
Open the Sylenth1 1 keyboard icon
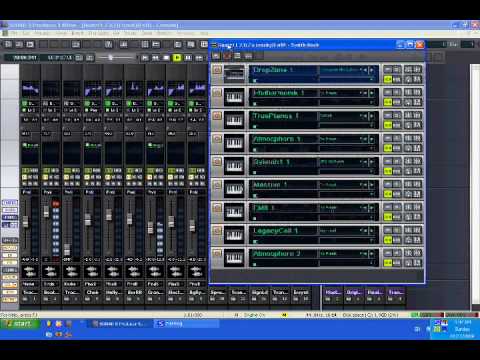pyautogui.click(x=234, y=166)
